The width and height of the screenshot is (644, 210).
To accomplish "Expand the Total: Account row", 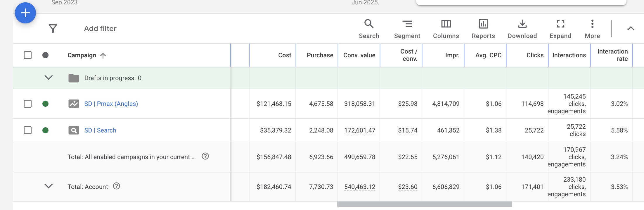I will tap(49, 186).
